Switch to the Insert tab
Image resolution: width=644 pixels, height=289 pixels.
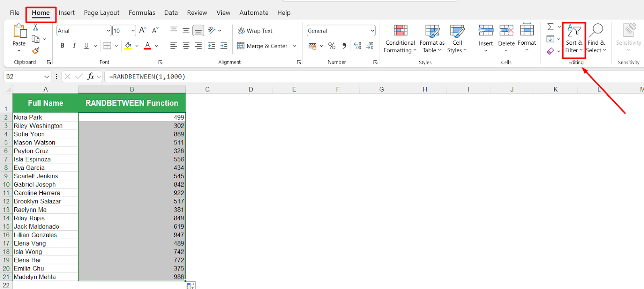66,13
